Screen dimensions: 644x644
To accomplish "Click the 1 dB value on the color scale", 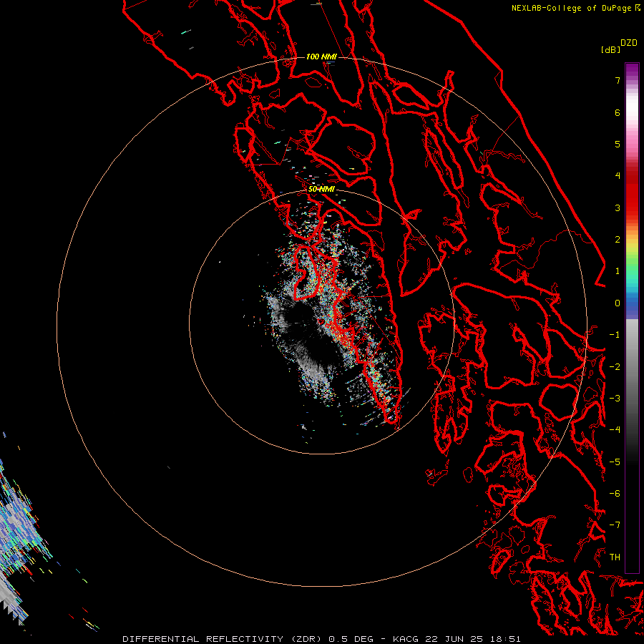I will [x=618, y=271].
